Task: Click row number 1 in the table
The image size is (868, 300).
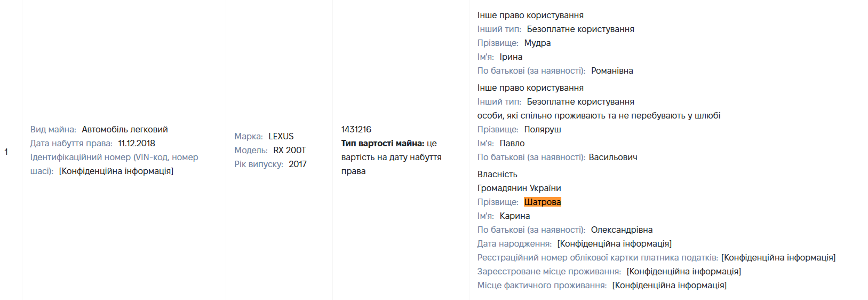Action: point(6,152)
